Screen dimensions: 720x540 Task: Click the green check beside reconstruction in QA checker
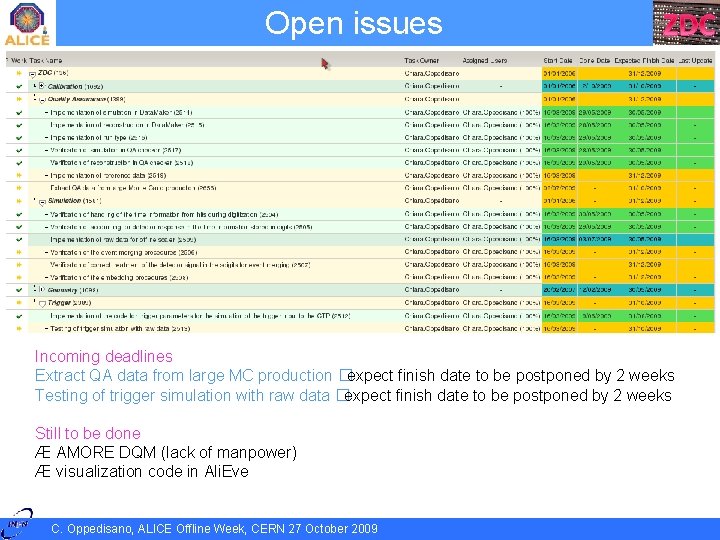click(x=19, y=163)
